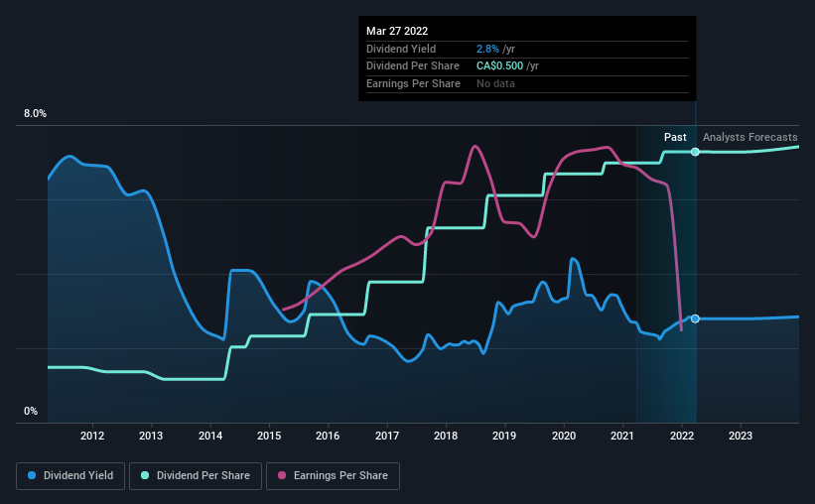815x504 pixels.
Task: Click the 8.0% y-axis label
Action: click(35, 114)
